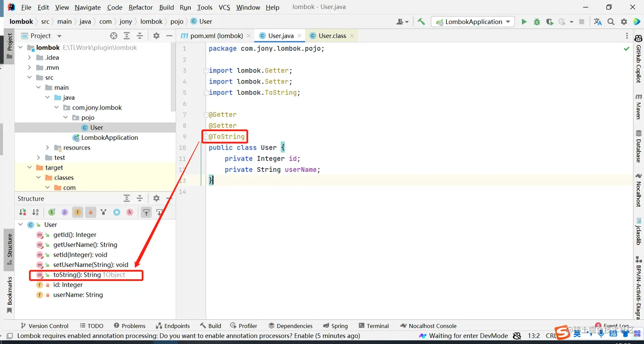Image resolution: width=644 pixels, height=344 pixels.
Task: Open the translate icon in toolbar
Action: [598, 22]
